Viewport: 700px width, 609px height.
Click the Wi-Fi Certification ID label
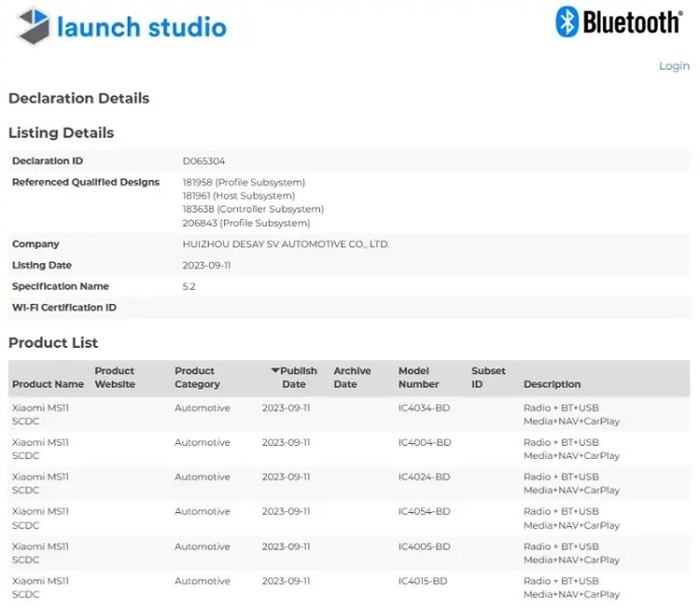pos(64,308)
